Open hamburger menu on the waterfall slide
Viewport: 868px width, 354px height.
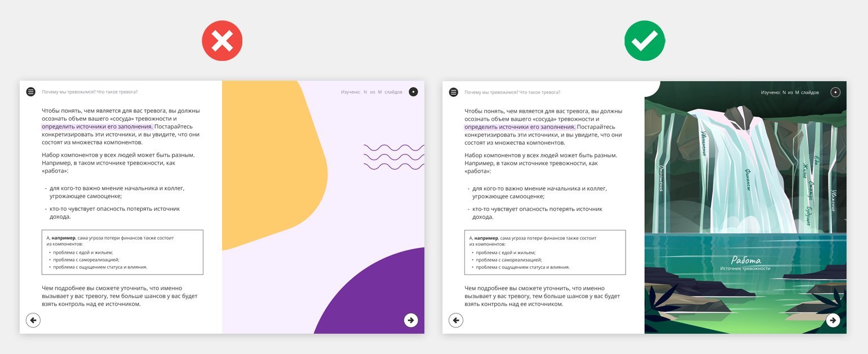coord(453,92)
